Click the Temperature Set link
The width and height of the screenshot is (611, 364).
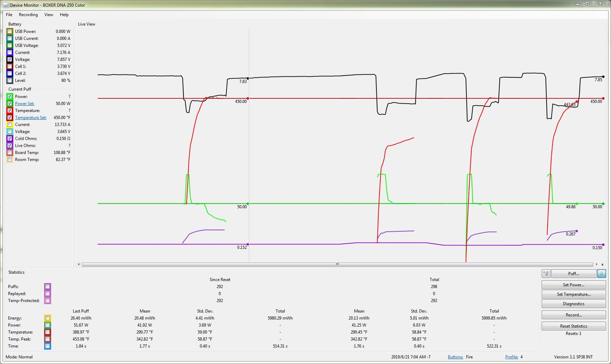point(30,118)
